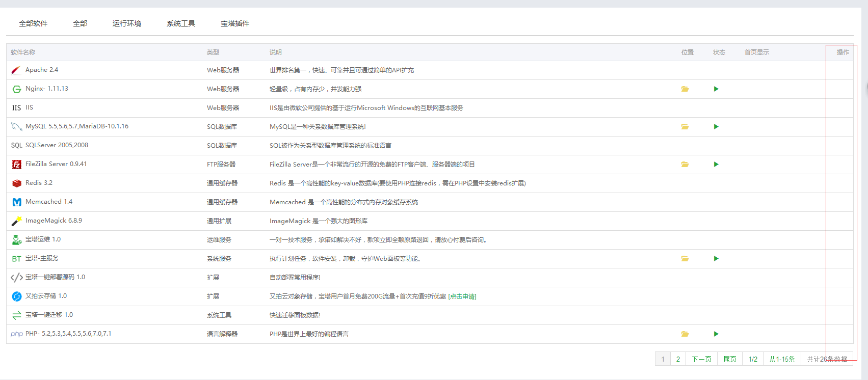This screenshot has height=380, width=868.
Task: Click the Apache 2.4 feather icon
Action: (16, 70)
